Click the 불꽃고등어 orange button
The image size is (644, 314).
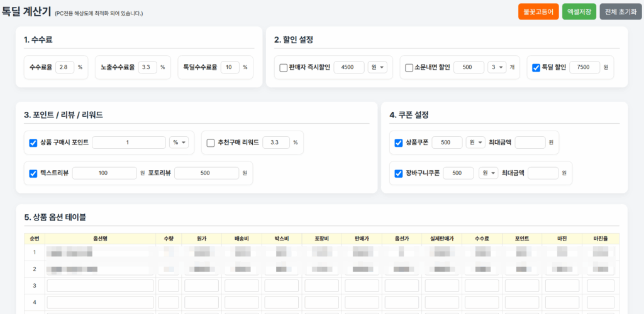[538, 11]
